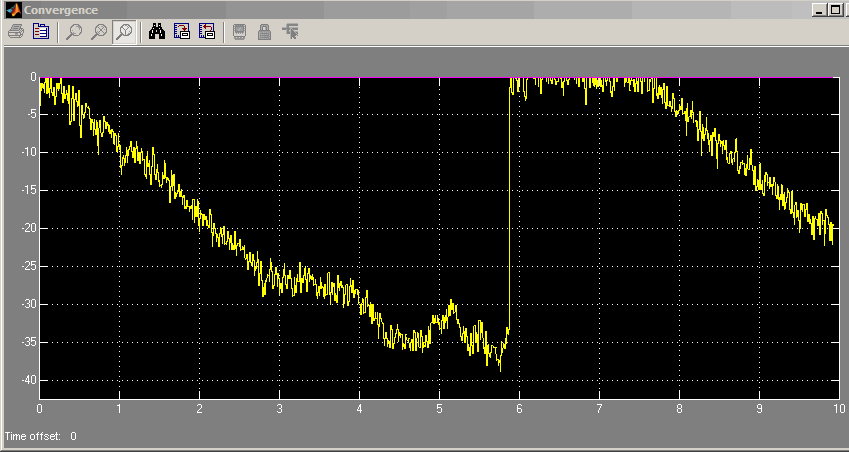
Task: Click the y-axis tick label -20
Action: click(x=29, y=228)
